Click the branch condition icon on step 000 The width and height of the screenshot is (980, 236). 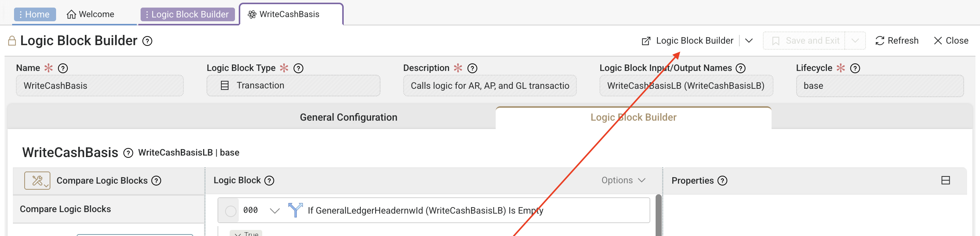pyautogui.click(x=295, y=210)
